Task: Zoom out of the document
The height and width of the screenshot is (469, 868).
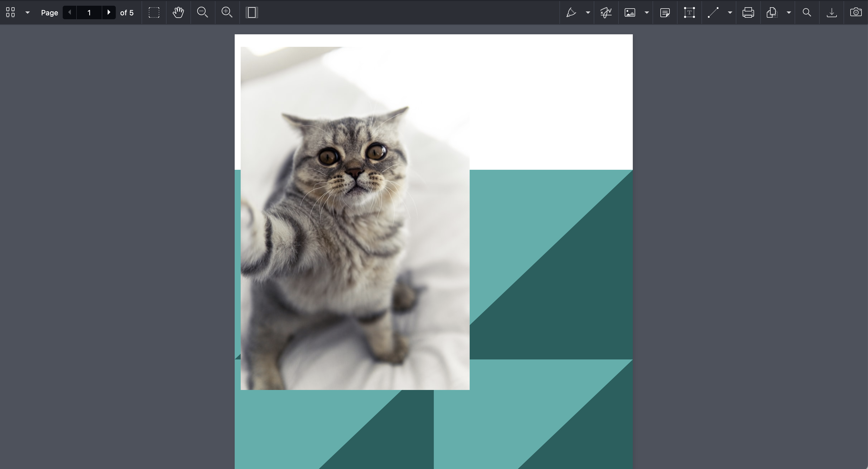Action: point(202,12)
